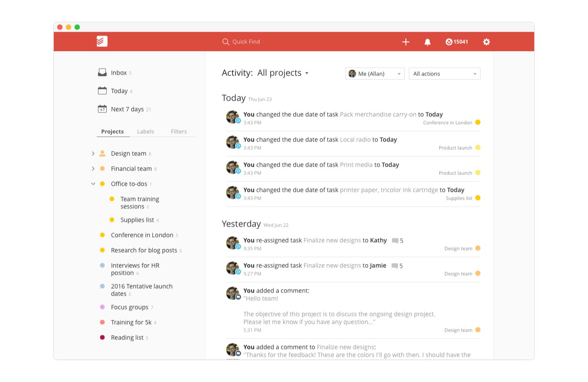588x382 pixels.
Task: Click Design team label on Jamie entry
Action: click(458, 274)
